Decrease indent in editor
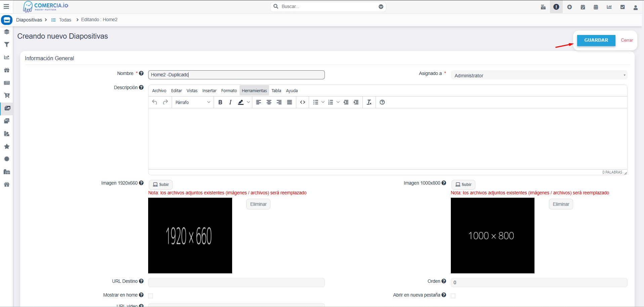Image resolution: width=644 pixels, height=307 pixels. 346,102
